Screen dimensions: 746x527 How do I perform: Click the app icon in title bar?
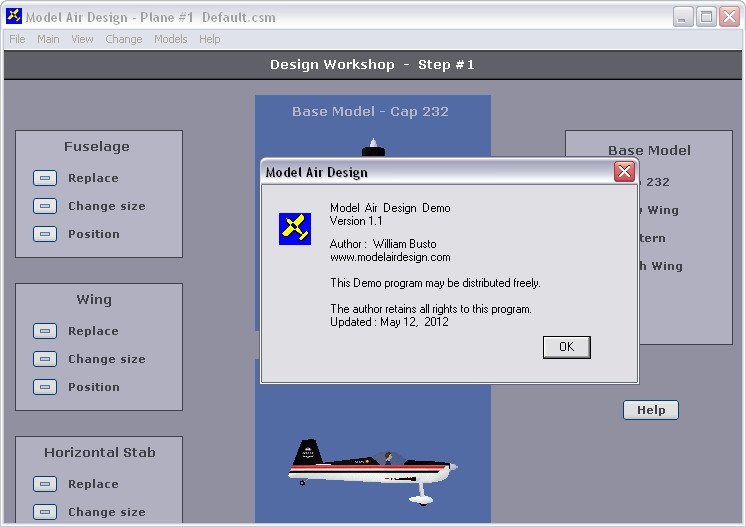pyautogui.click(x=14, y=16)
